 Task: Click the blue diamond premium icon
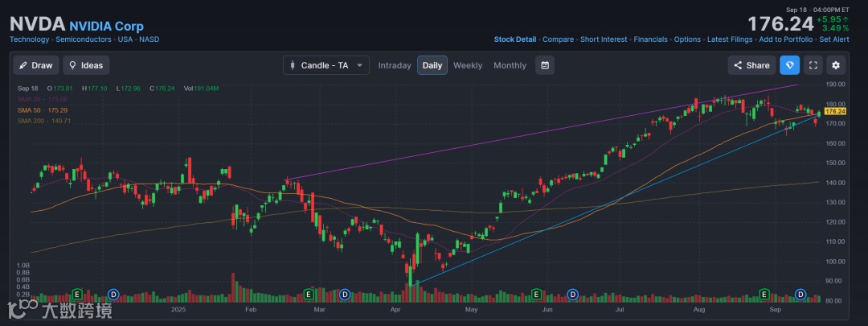point(789,65)
